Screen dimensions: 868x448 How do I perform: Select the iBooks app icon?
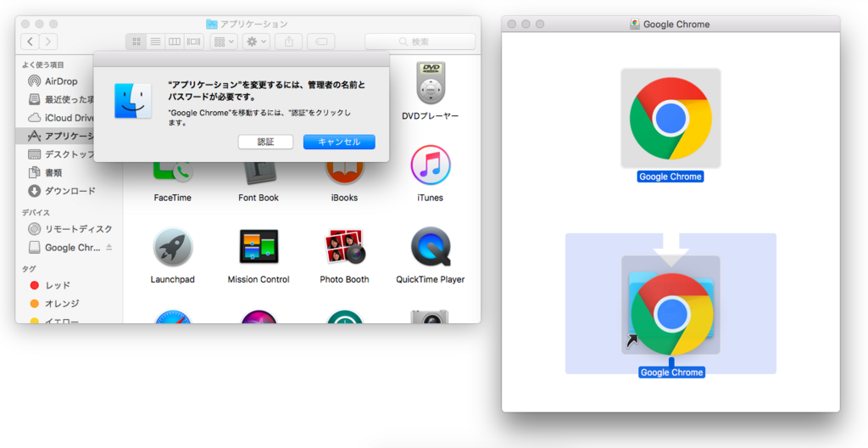pos(344,173)
